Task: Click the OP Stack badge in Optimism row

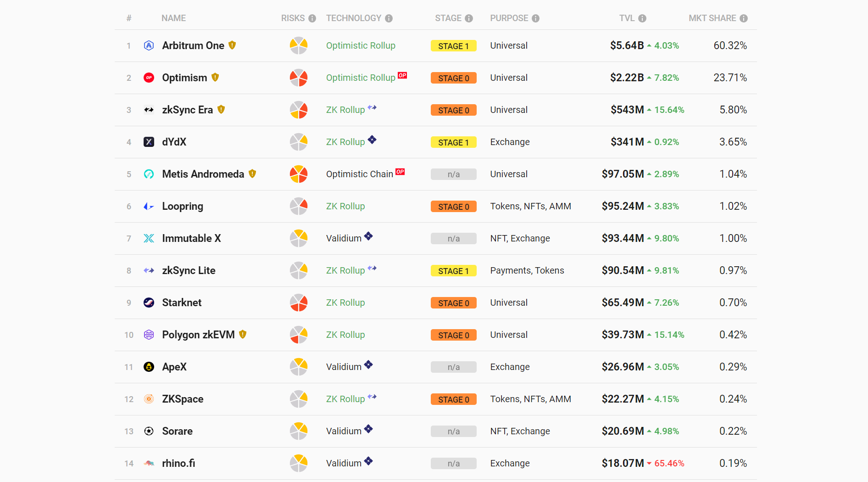Action: pos(402,75)
